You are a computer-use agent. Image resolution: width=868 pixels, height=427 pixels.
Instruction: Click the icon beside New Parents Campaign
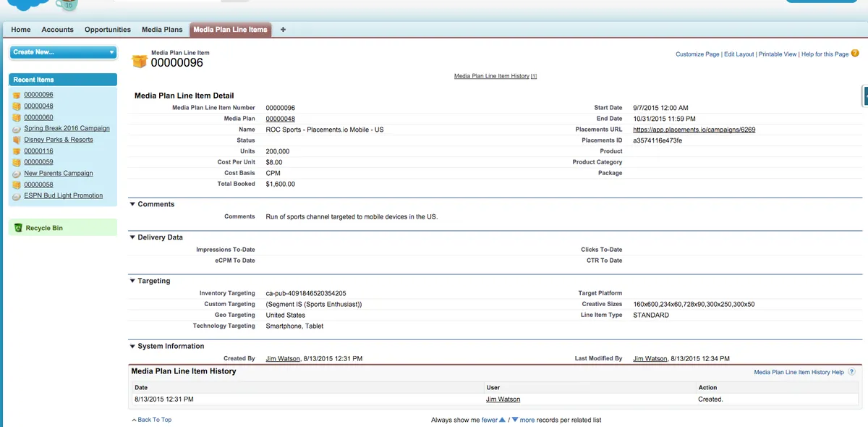tap(17, 174)
